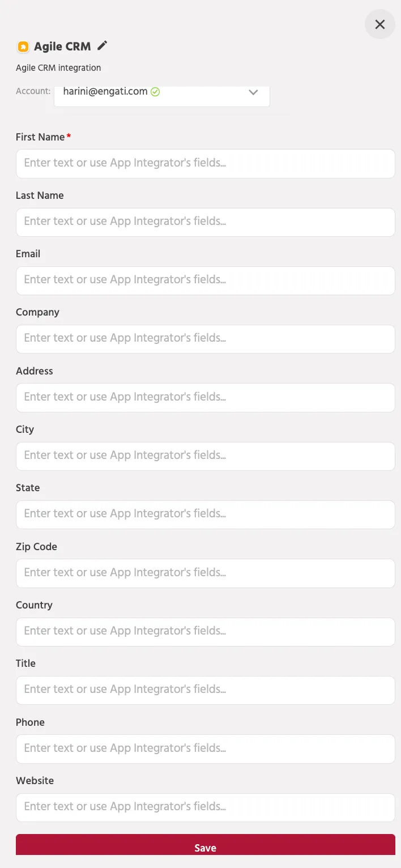Focus the State field
This screenshot has height=868, width=401.
206,514
